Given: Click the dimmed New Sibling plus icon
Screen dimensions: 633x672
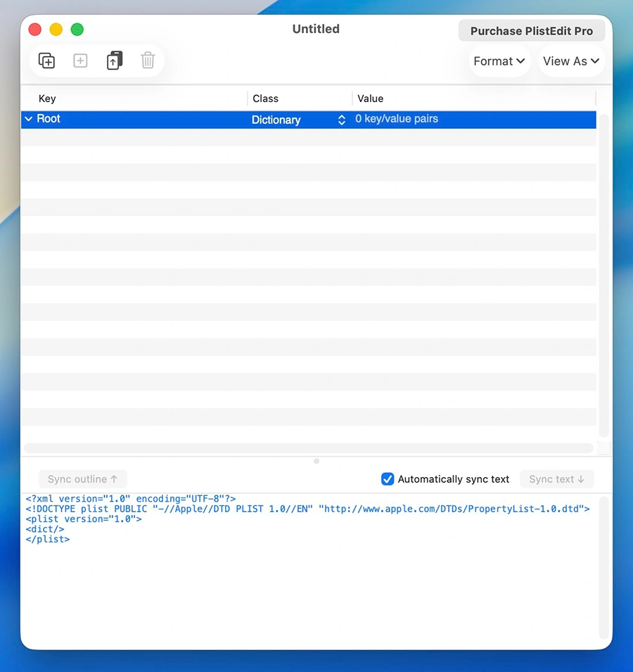Looking at the screenshot, I should coord(80,61).
